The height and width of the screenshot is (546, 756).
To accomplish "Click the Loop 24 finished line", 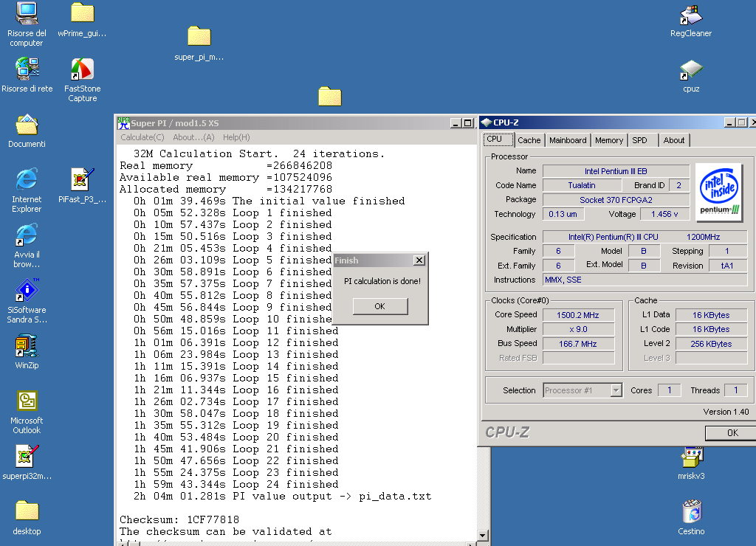I will (236, 484).
